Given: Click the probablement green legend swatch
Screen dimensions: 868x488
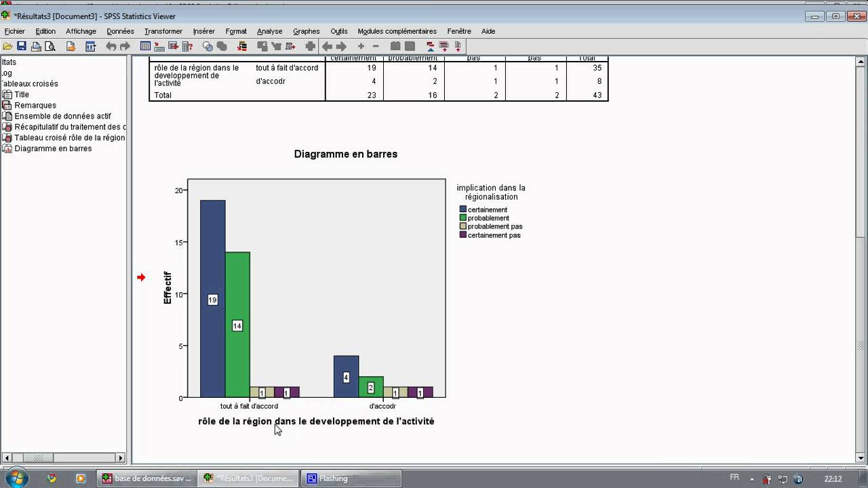Looking at the screenshot, I should tap(463, 218).
